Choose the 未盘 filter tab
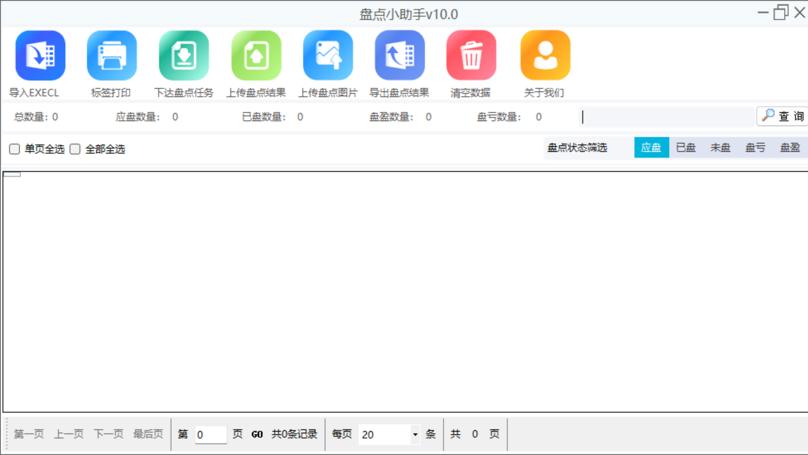808x455 pixels. [720, 147]
